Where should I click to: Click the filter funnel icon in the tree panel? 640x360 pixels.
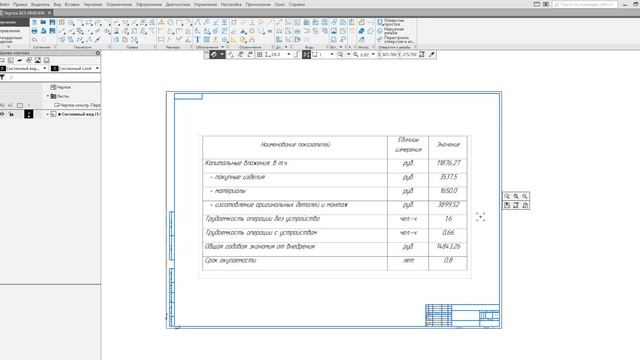tap(2, 77)
